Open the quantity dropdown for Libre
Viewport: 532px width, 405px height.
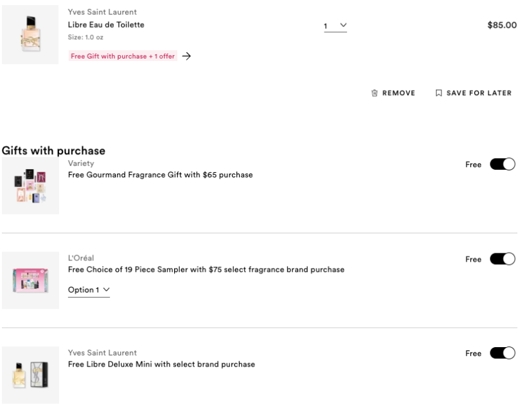(335, 26)
